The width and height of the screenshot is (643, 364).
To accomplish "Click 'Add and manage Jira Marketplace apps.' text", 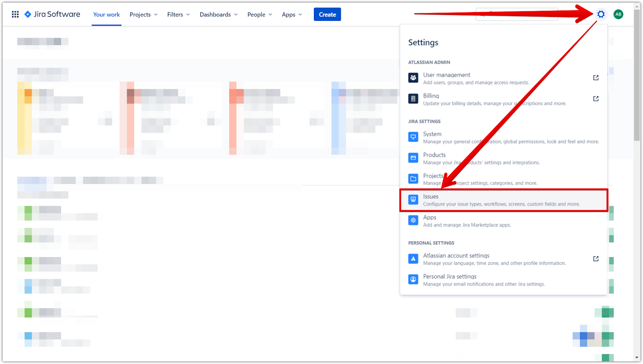I will (x=467, y=225).
